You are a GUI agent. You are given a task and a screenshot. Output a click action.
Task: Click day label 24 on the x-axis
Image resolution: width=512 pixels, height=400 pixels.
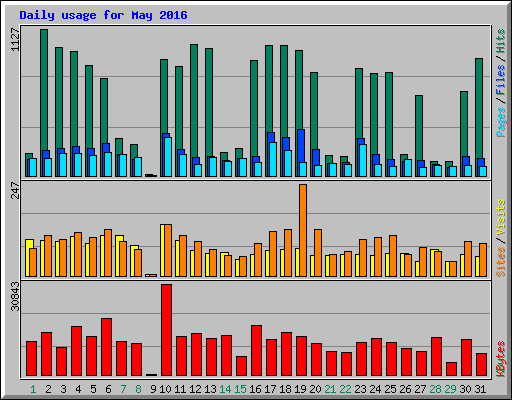tap(375, 389)
